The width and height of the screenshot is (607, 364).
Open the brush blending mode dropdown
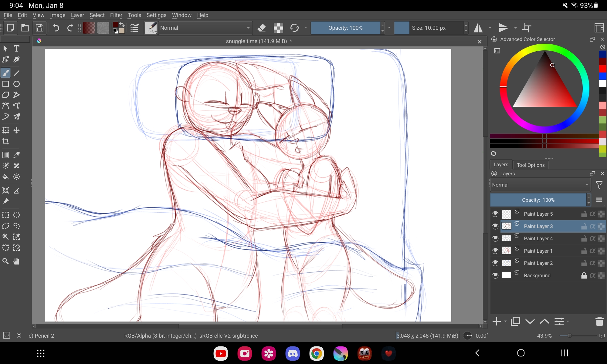click(205, 28)
